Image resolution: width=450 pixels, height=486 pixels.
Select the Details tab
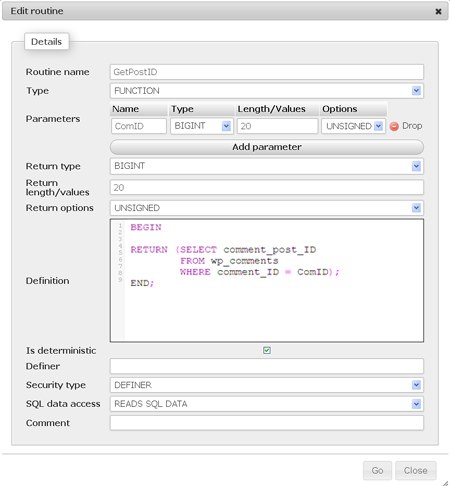[46, 42]
